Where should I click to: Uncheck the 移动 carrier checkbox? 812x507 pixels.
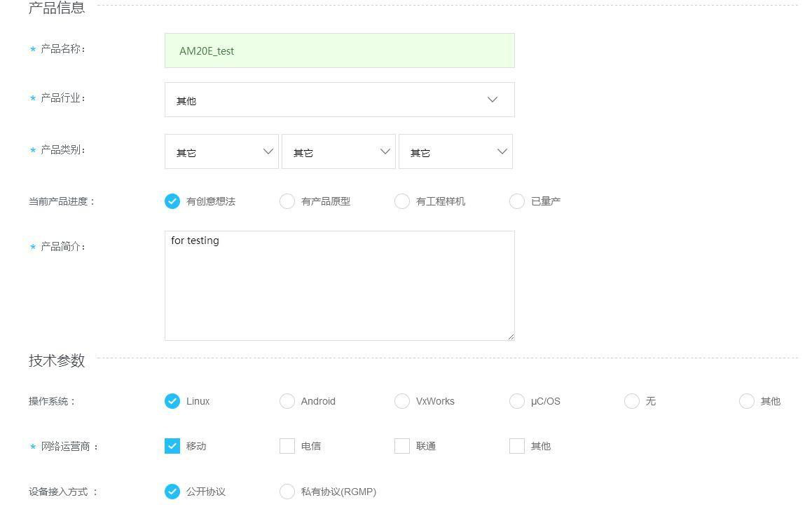point(172,445)
